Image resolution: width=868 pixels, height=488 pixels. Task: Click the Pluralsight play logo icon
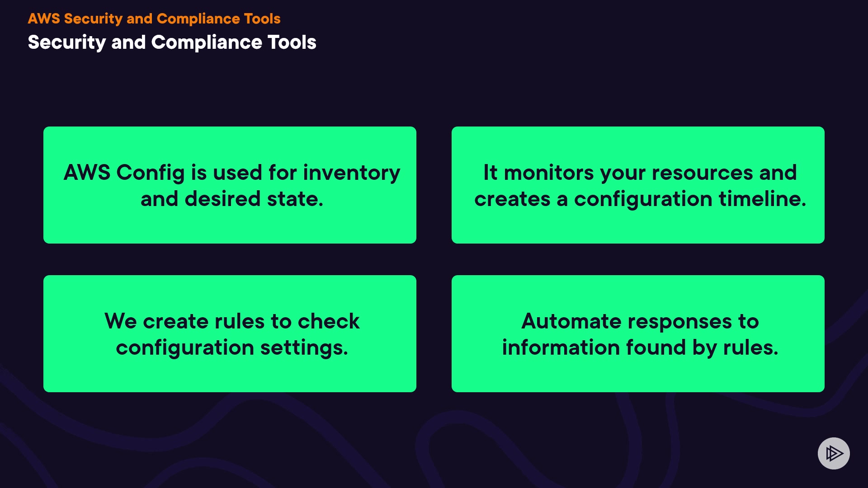834,453
